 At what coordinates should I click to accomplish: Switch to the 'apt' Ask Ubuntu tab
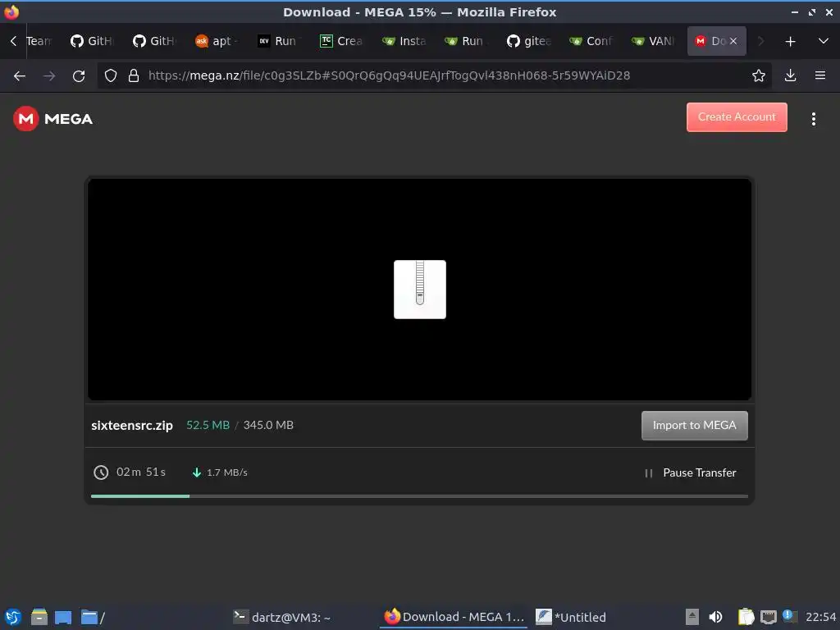tap(217, 41)
